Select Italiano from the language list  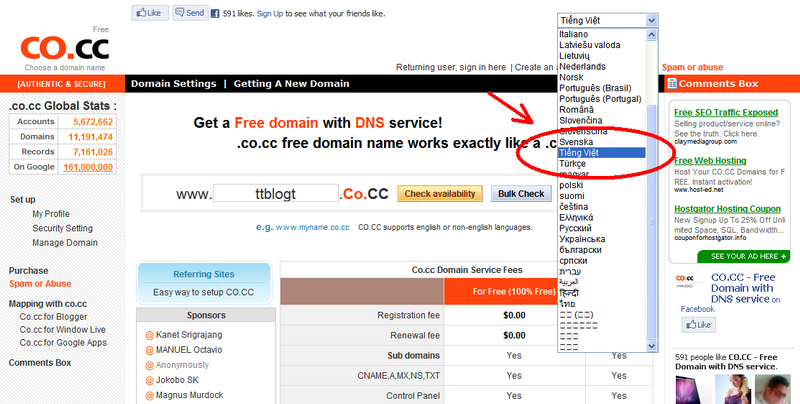[573, 34]
